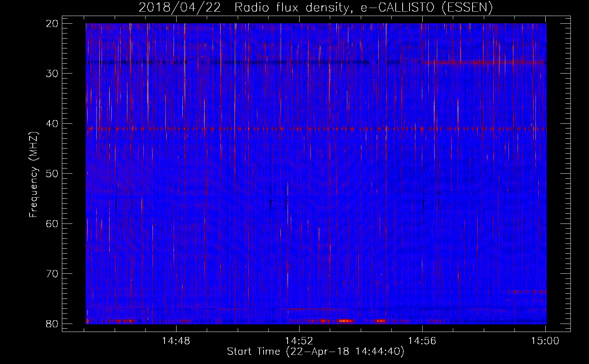
Task: Click the 14:48 time tick label
Action: point(176,341)
